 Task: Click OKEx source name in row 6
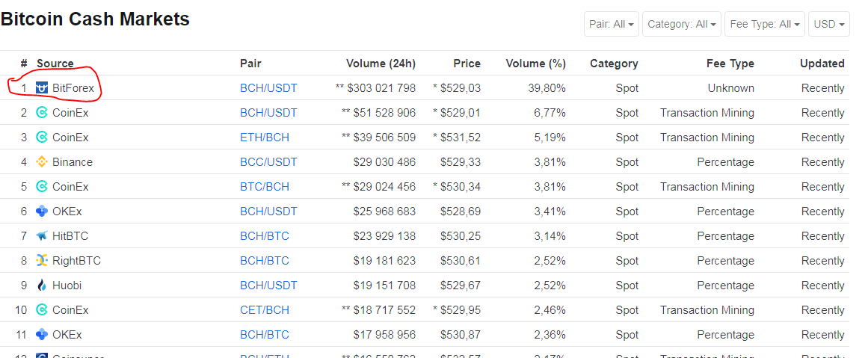point(67,212)
